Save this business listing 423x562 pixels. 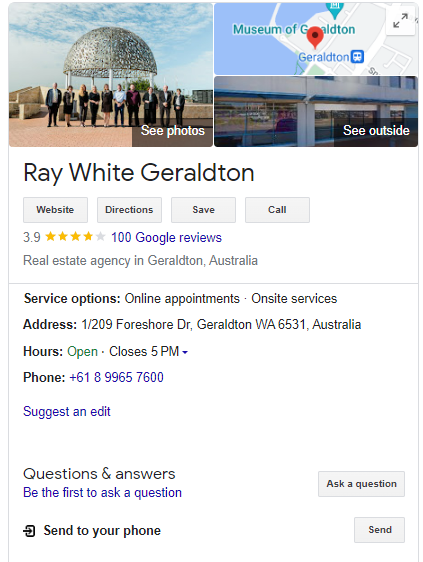pos(203,210)
